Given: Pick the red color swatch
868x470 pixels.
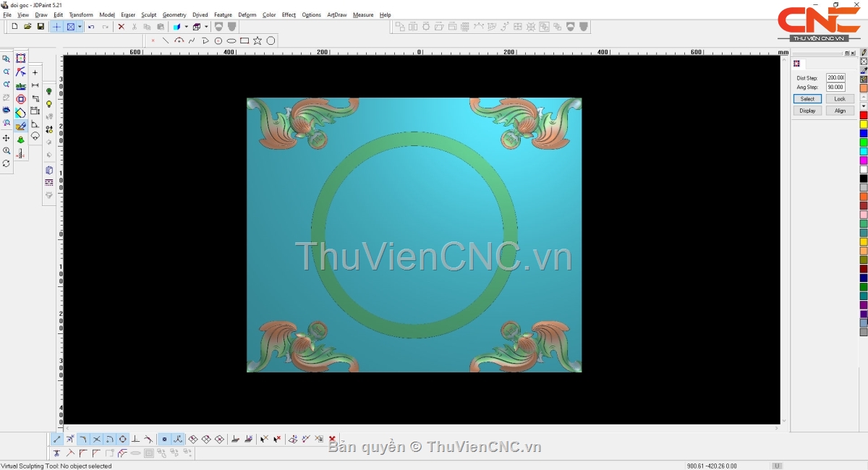Looking at the screenshot, I should (864, 115).
